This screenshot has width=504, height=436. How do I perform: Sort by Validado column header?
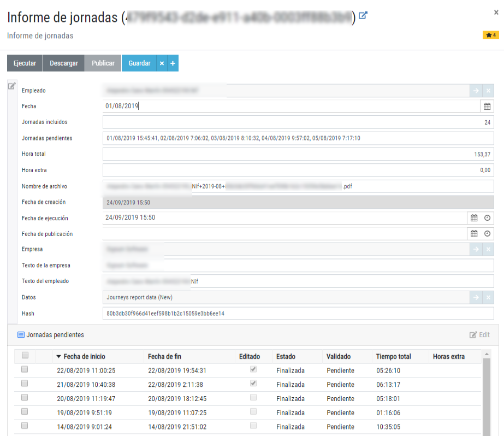click(339, 357)
